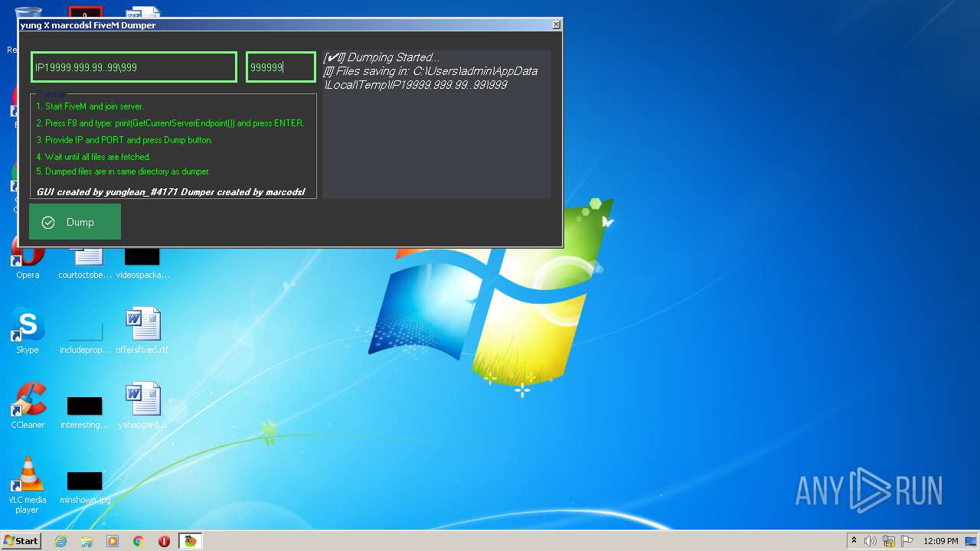The image size is (980, 551).
Task: Open the Action Center flag icon
Action: click(907, 541)
